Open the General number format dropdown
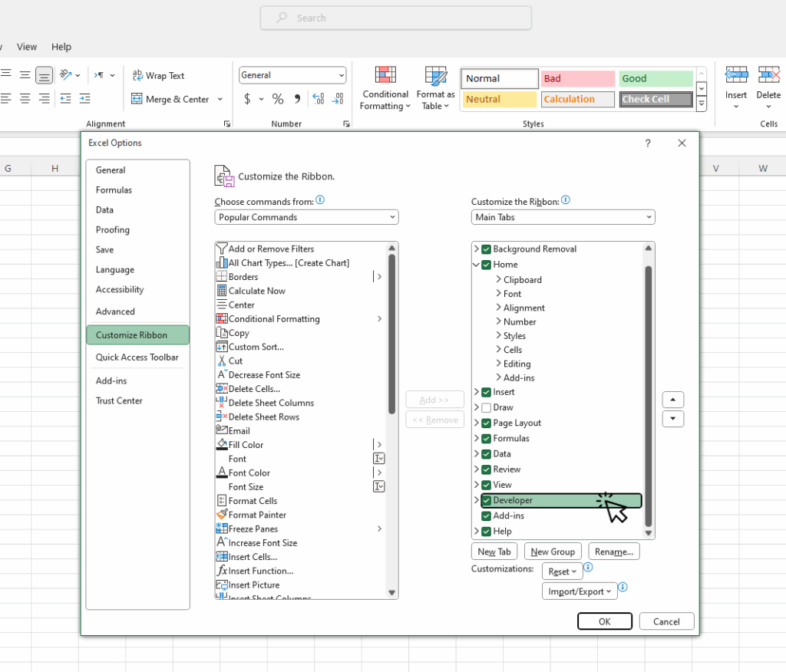This screenshot has width=786, height=672. (292, 75)
